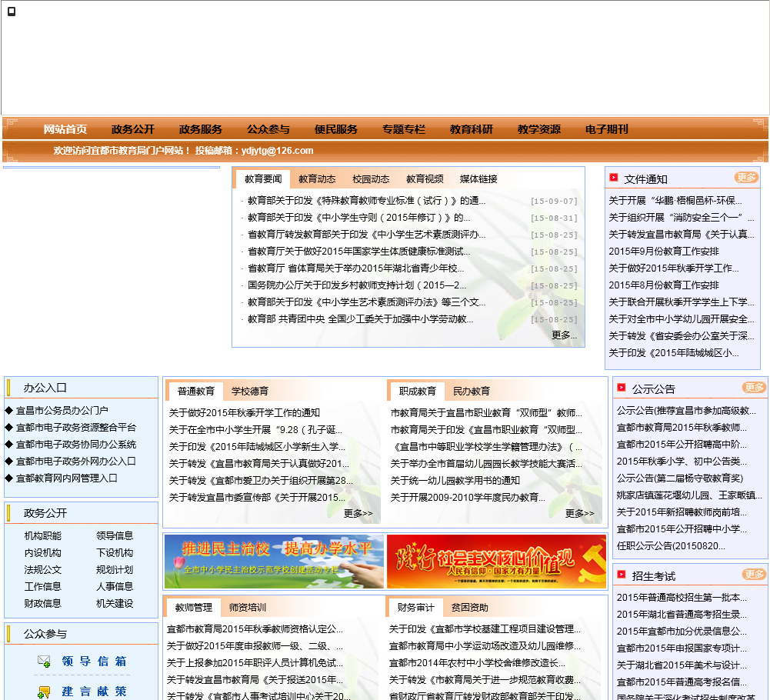Click the broken image icon at top left
770x700 pixels.
tap(12, 12)
